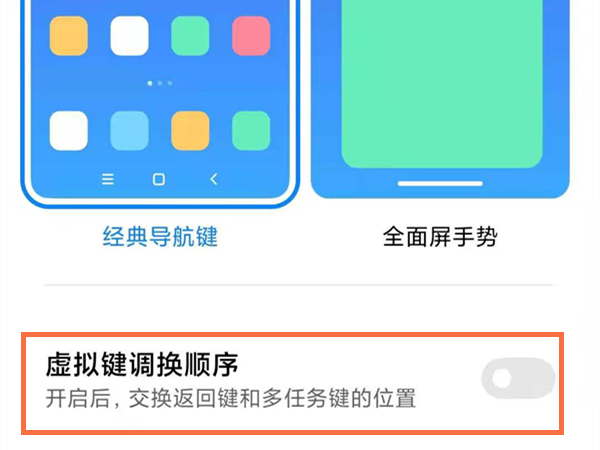Screen dimensions: 600x450
Task: Tap the back arrow icon in classic preview
Action: click(214, 179)
